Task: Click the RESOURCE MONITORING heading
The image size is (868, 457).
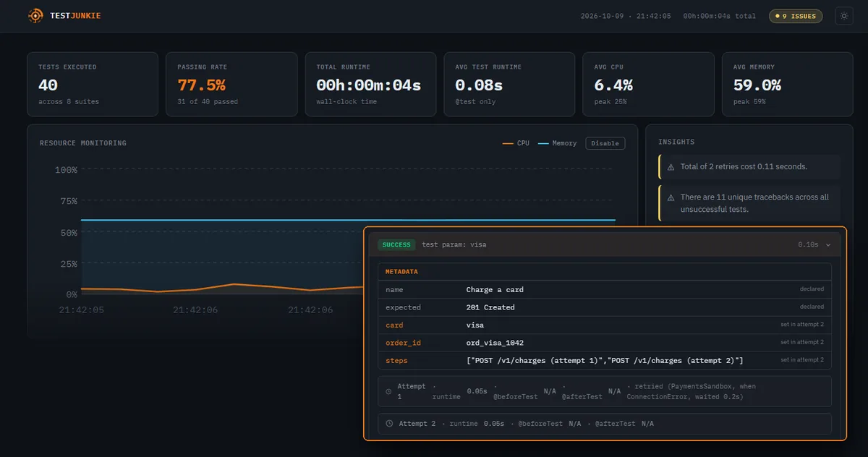Action: click(83, 143)
